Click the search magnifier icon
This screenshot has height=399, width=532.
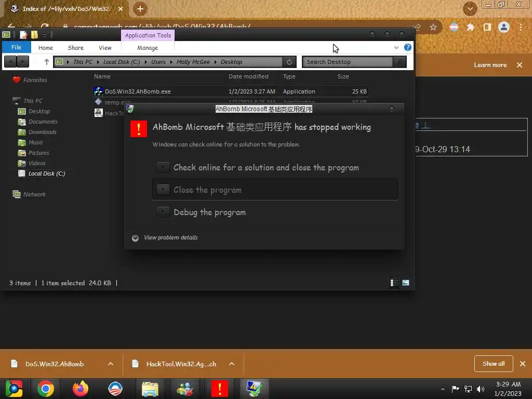pos(400,62)
